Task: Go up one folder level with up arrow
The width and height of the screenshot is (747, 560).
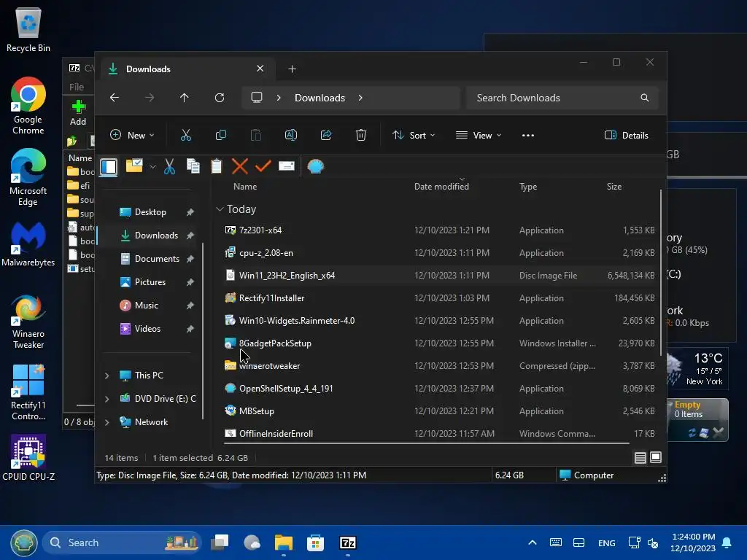Action: 185,98
